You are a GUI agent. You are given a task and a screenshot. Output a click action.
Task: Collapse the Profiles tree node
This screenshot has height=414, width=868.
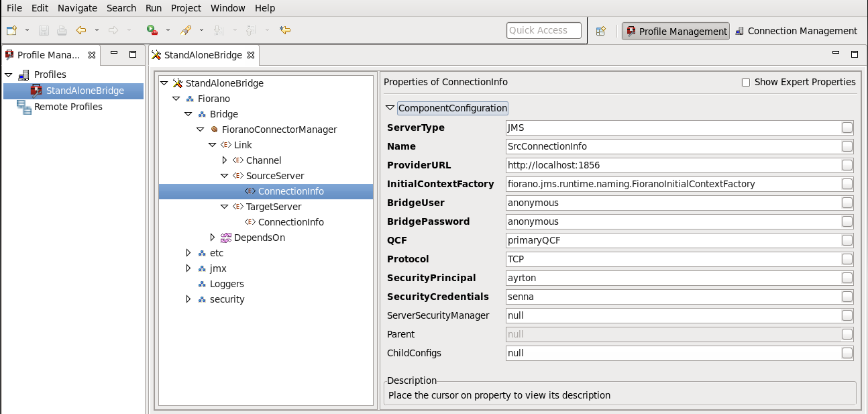(8, 75)
